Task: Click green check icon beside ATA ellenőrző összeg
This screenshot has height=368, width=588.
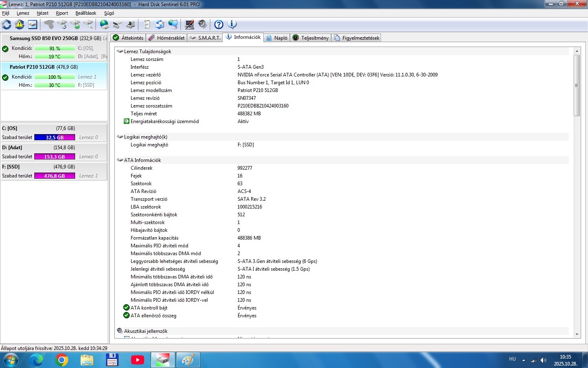Action: click(127, 315)
